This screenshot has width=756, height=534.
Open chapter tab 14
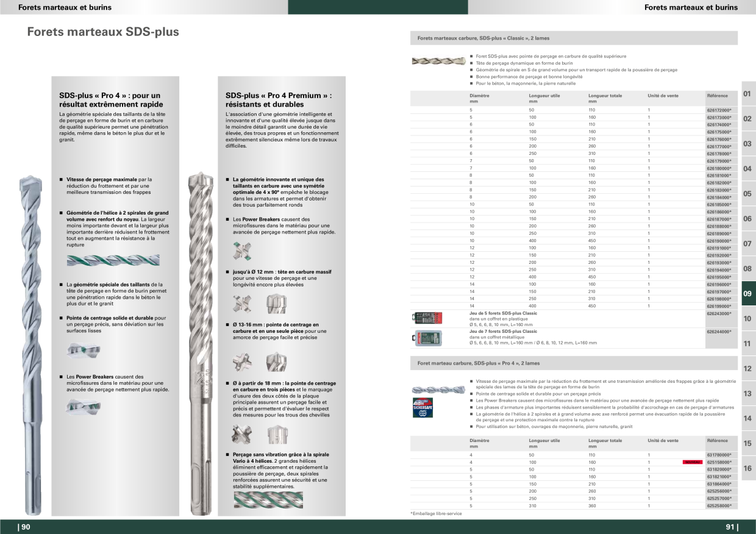747,419
